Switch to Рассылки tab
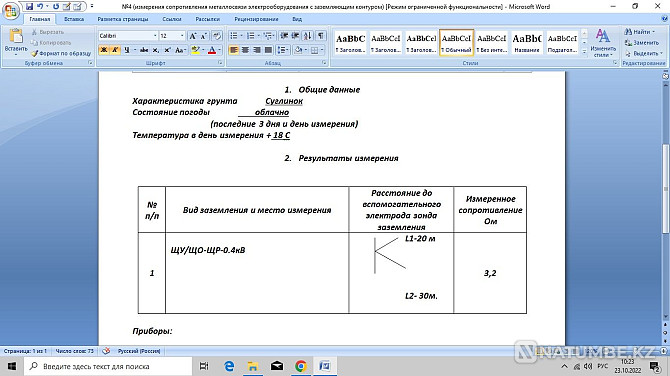 click(x=207, y=19)
